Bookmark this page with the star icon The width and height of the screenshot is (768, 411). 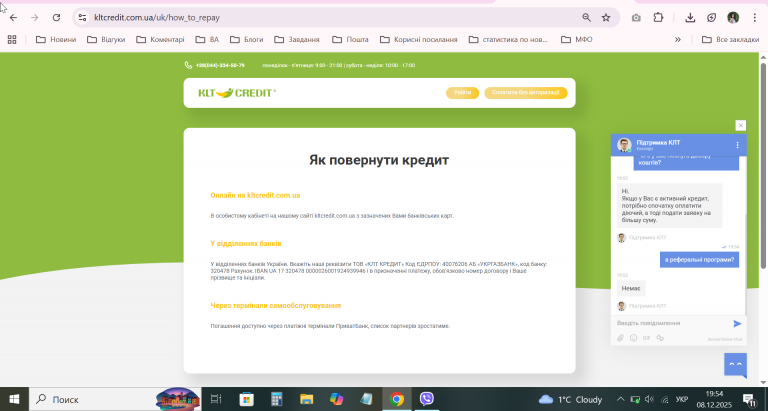[x=606, y=18]
